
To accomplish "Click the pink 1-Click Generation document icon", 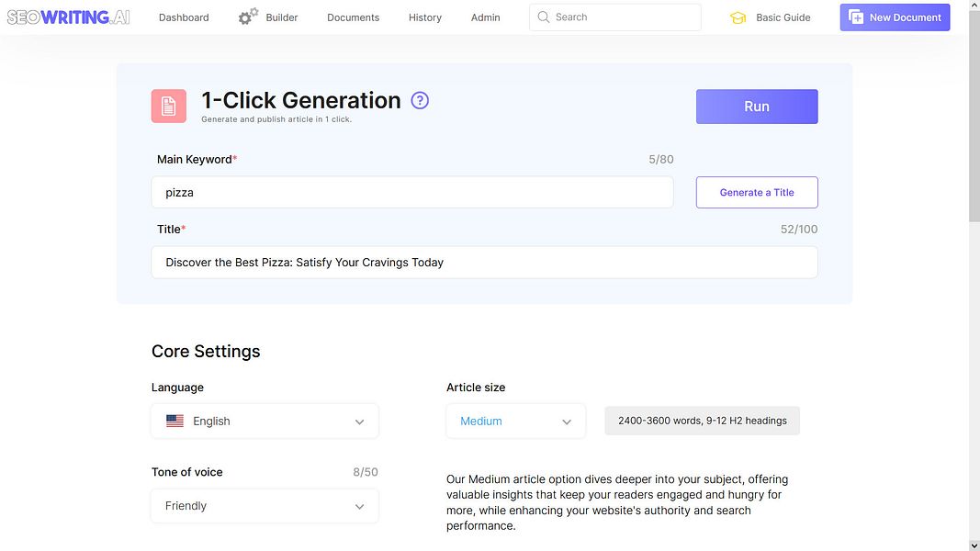I will (x=169, y=106).
